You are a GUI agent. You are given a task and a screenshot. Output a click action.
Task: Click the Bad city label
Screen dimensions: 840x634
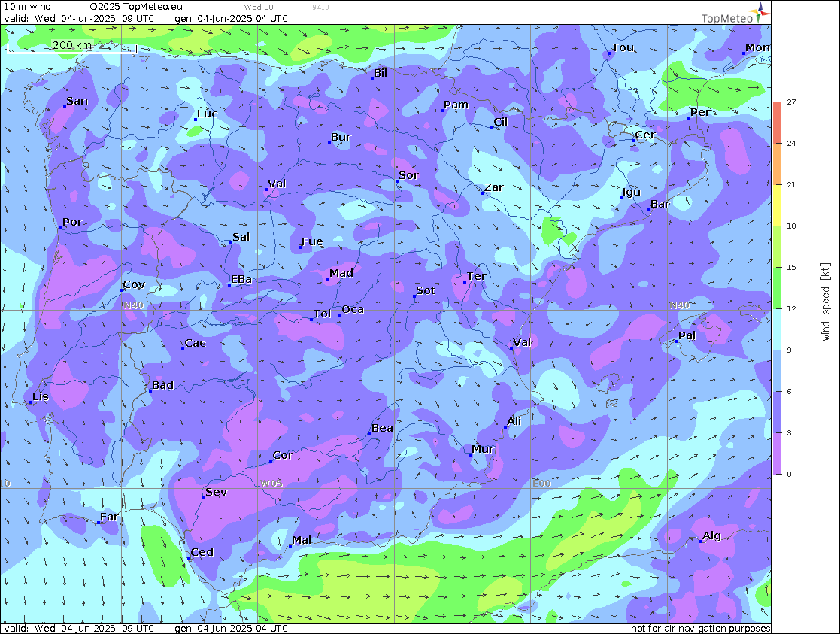tap(163, 385)
